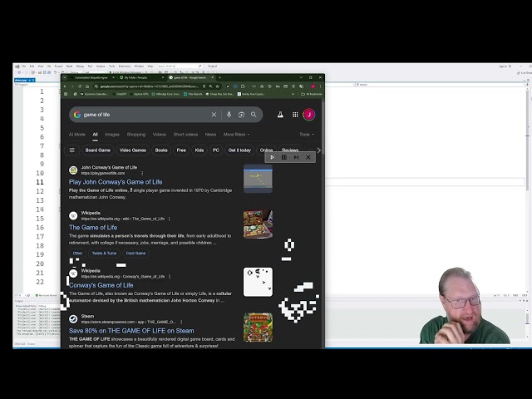Screen dimensions: 532x399
Task: Switch to the Short videos tab
Action: tap(185, 135)
